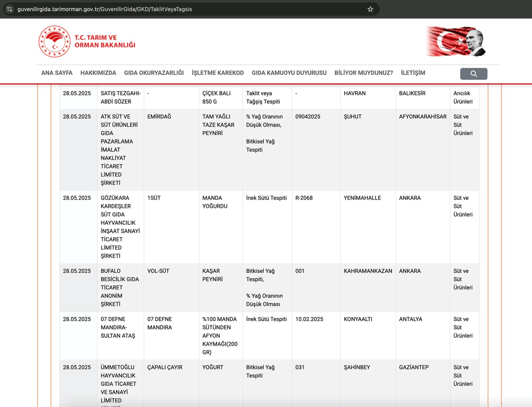
Task: Select ANKARA in the KAHRAMANKAZAN row
Action: pyautogui.click(x=423, y=288)
